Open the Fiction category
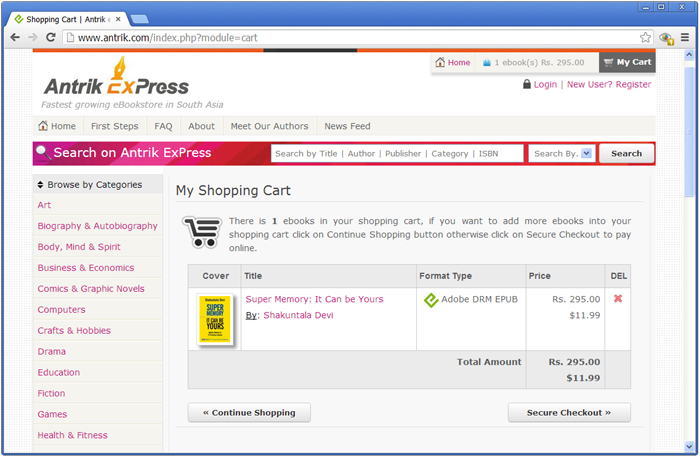700x458 pixels. 51,394
